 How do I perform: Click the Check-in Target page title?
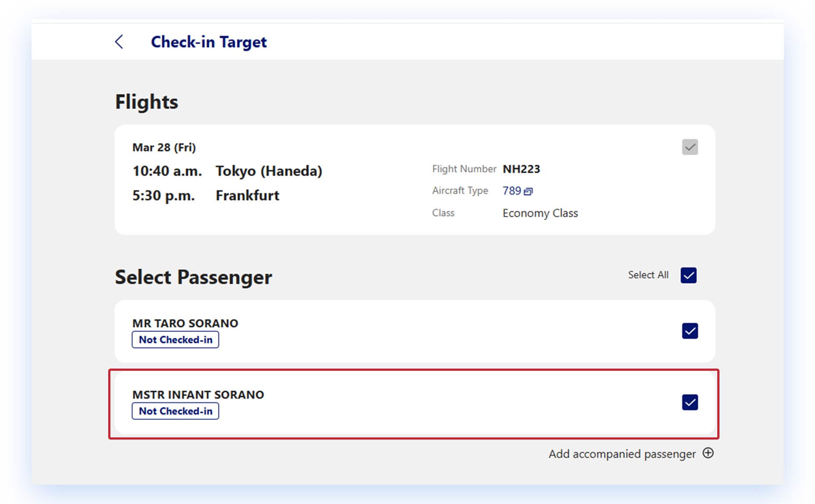pos(209,42)
